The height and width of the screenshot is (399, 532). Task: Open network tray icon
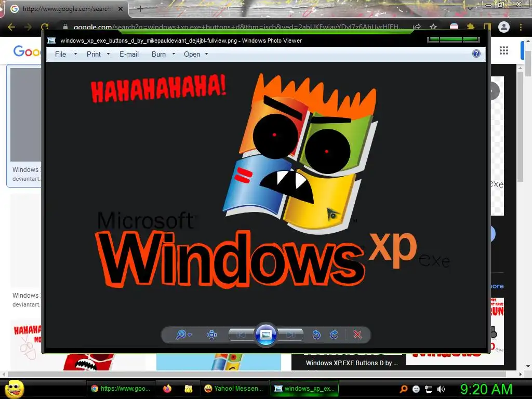pos(429,389)
